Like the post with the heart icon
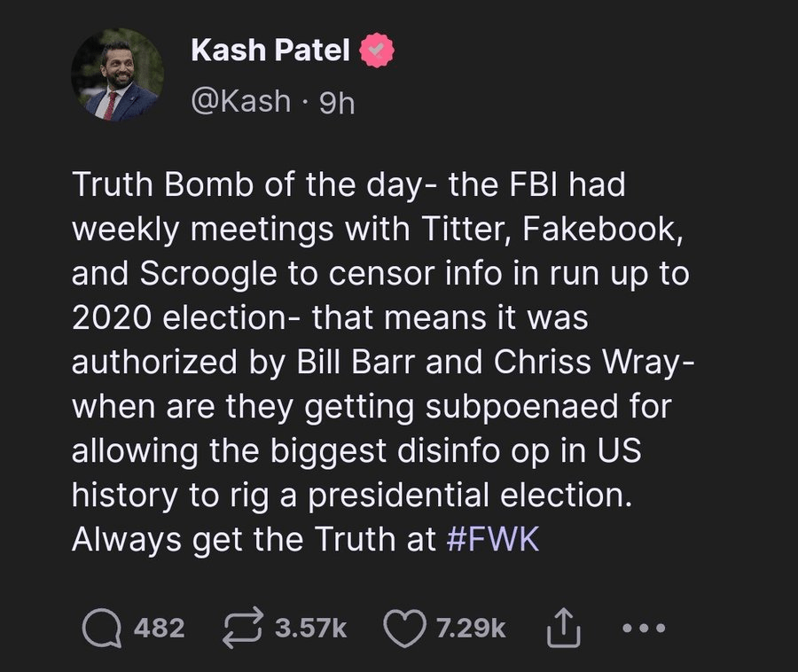The image size is (798, 672). tap(403, 628)
